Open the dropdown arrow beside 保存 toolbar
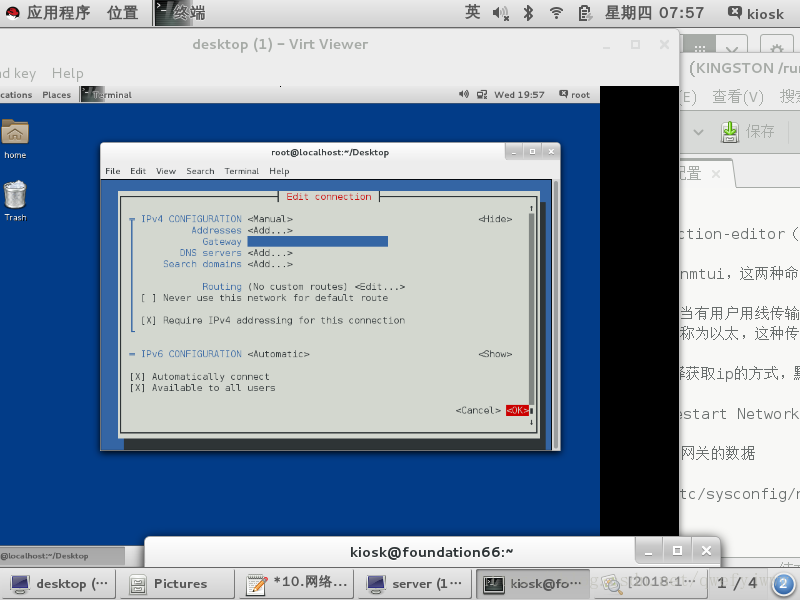The image size is (800, 600). [x=698, y=132]
